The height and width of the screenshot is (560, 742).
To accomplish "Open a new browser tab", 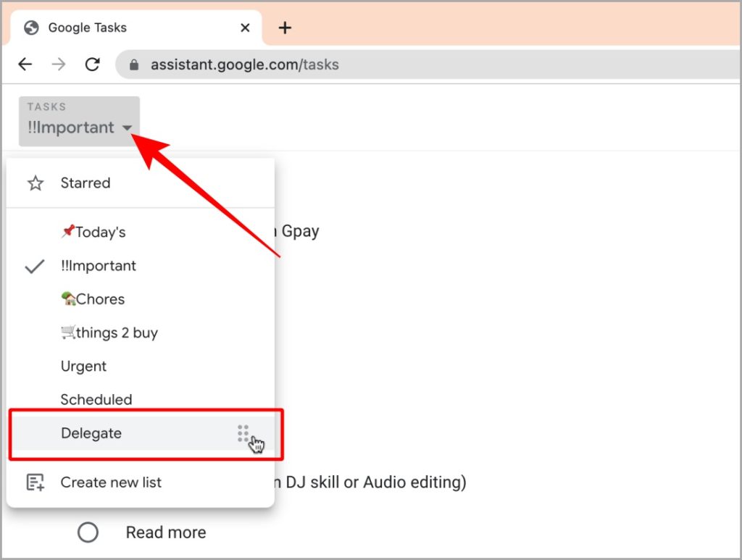I will pos(285,28).
